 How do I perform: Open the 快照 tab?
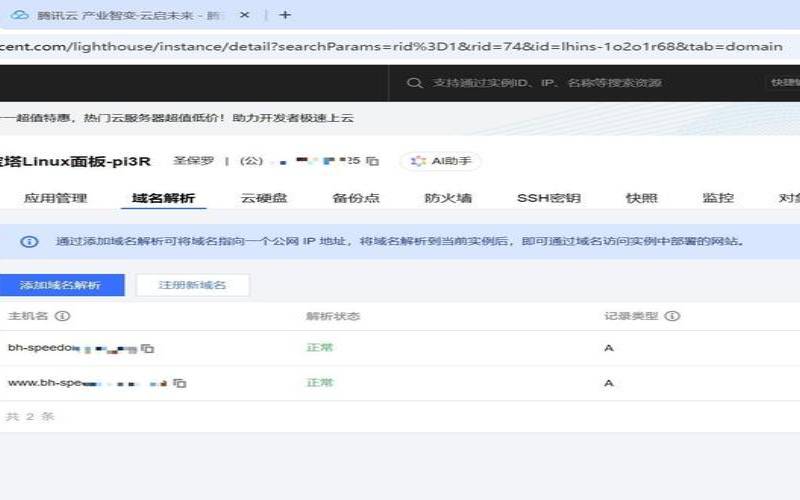(x=641, y=198)
